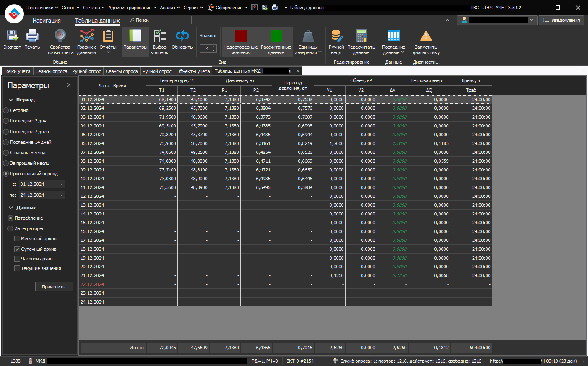Enable the Часовой архив checkbox
588x366 pixels.
[x=17, y=259]
